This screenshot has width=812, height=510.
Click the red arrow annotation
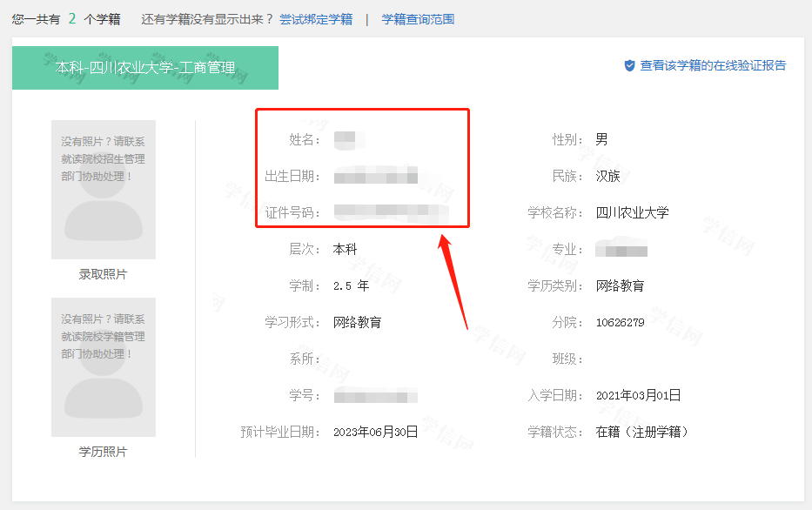pos(456,278)
